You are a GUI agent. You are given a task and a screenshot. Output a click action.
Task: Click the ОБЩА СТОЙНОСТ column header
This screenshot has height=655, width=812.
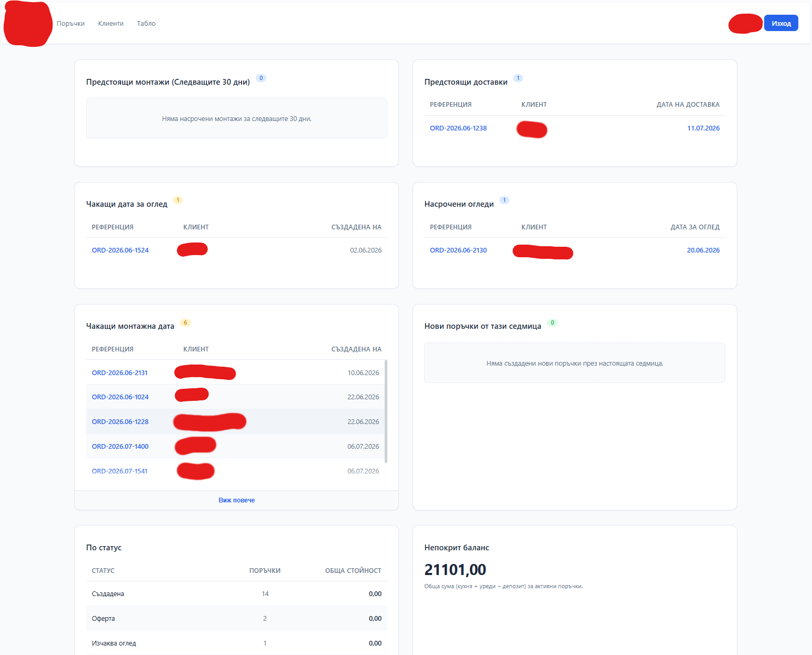[353, 571]
